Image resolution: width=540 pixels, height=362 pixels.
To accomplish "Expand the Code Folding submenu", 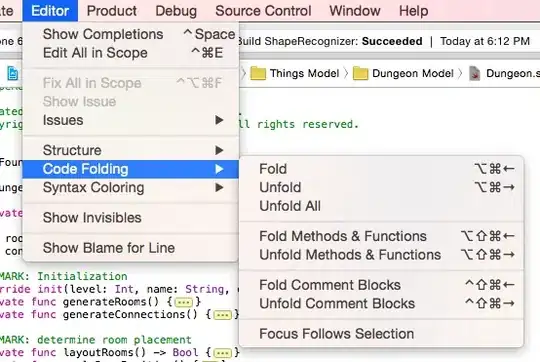I will coord(131,169).
